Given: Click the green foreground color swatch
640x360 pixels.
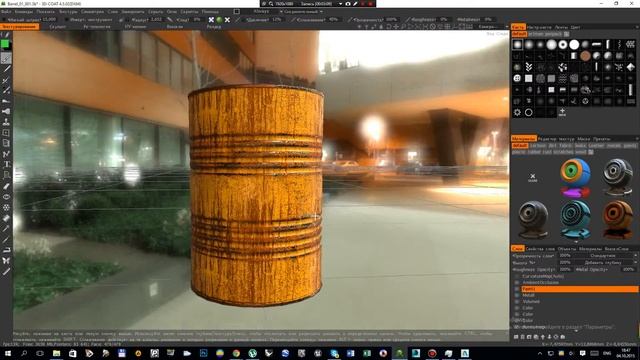Looking at the screenshot, I should point(5,44).
